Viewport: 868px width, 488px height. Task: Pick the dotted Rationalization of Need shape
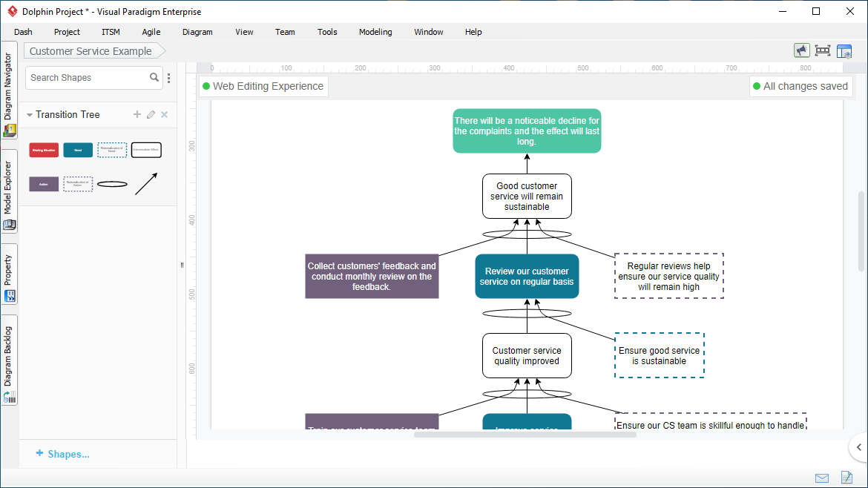click(112, 150)
